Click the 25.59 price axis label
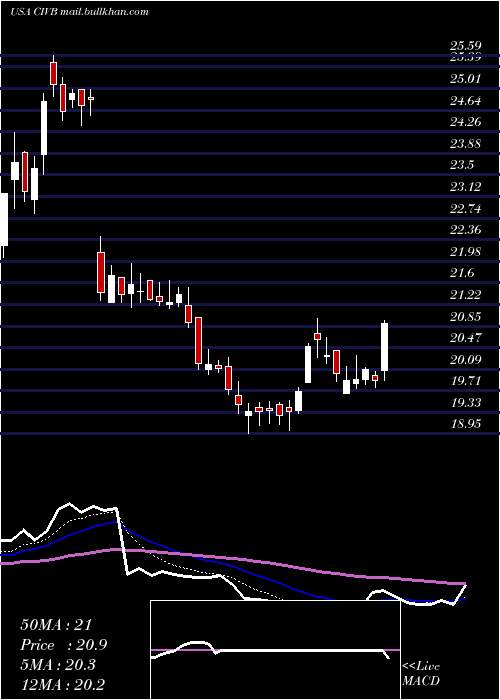This screenshot has height=700, width=500. [466, 46]
